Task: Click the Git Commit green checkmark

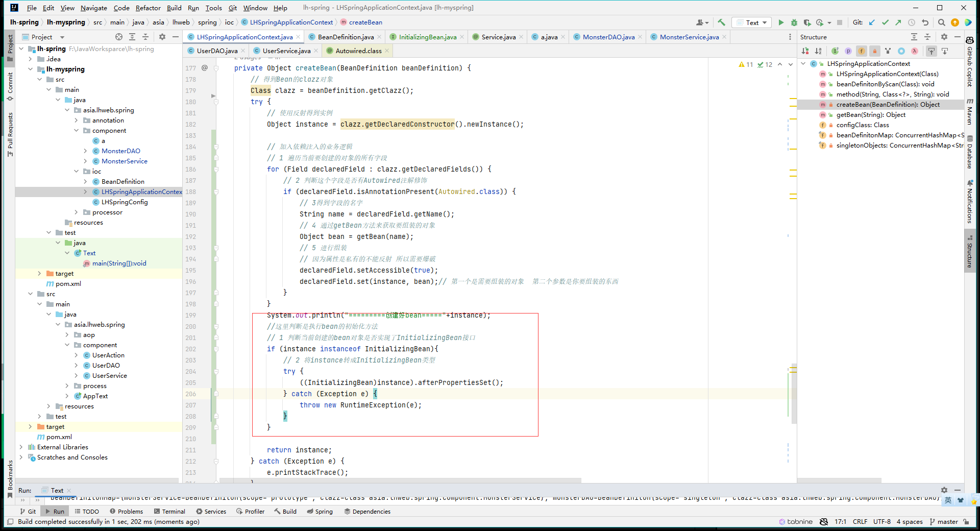Action: [885, 22]
